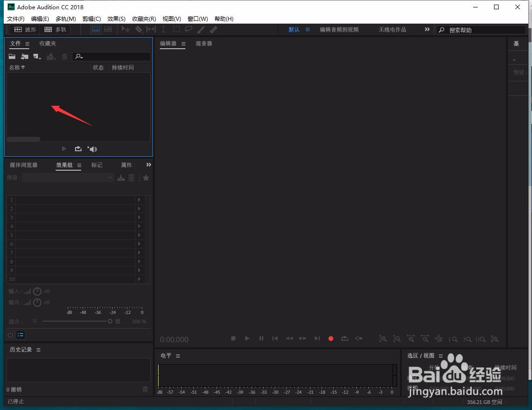Open the 文件 menu
The width and height of the screenshot is (532, 410).
pos(16,19)
